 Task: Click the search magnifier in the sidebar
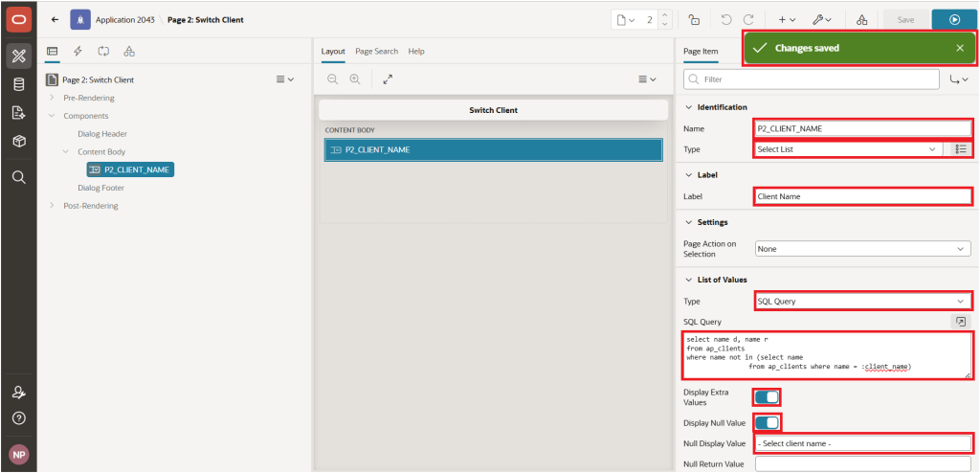tap(19, 178)
